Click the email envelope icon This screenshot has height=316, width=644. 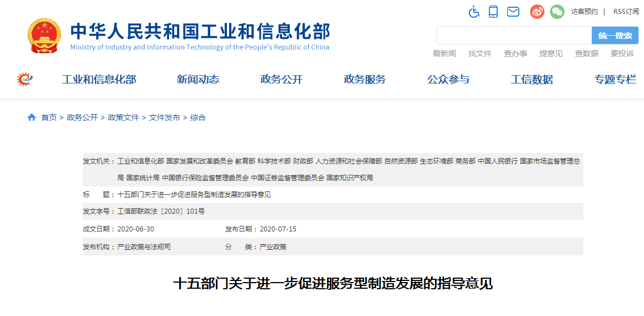[x=513, y=12]
